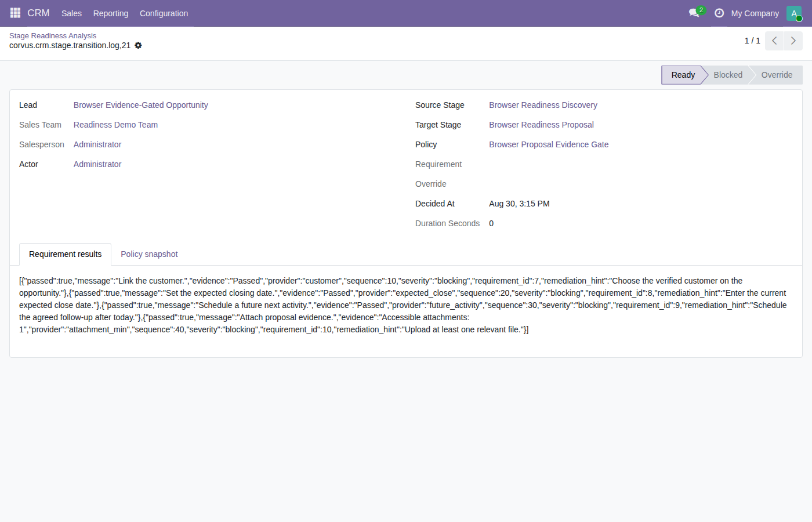Click the empty Override field

point(641,184)
